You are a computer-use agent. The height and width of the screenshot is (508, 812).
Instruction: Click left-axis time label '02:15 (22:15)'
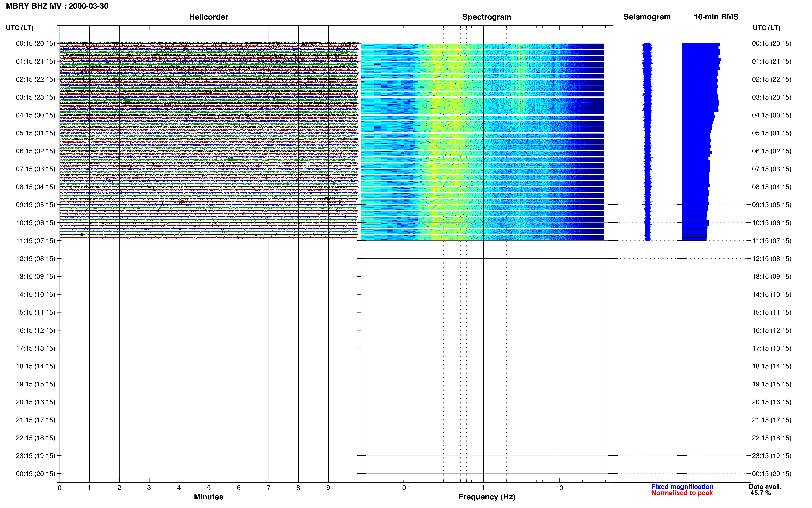(36, 79)
